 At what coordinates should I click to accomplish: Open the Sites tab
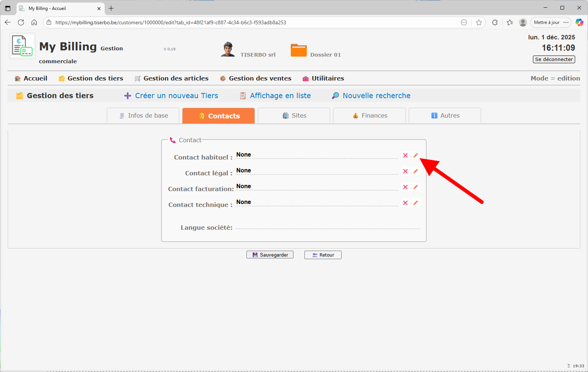(x=294, y=115)
